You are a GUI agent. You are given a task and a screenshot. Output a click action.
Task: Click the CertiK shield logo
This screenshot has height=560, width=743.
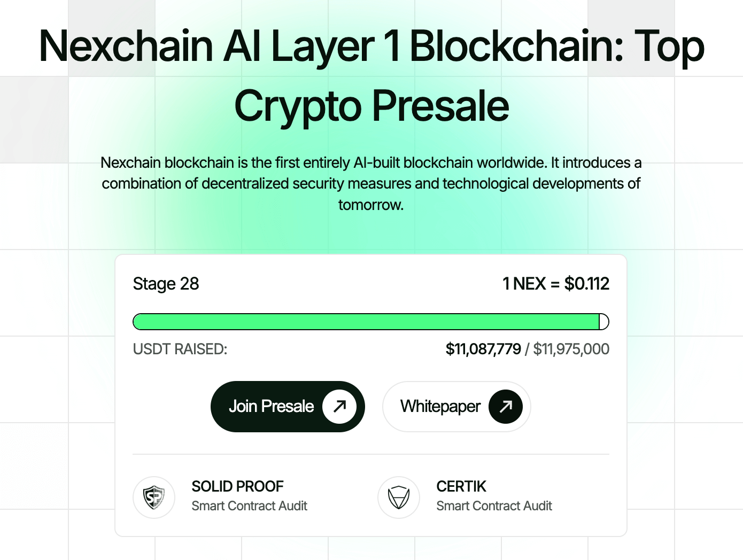tap(399, 497)
